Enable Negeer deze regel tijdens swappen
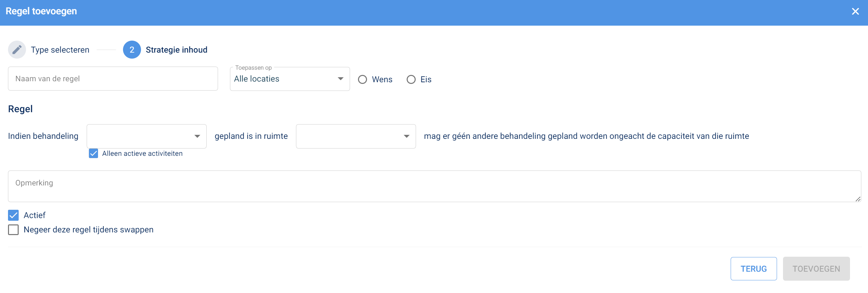868x293 pixels. point(13,230)
